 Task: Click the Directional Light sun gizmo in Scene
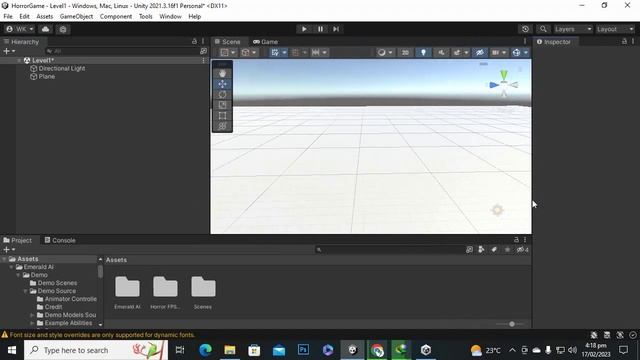pos(497,210)
